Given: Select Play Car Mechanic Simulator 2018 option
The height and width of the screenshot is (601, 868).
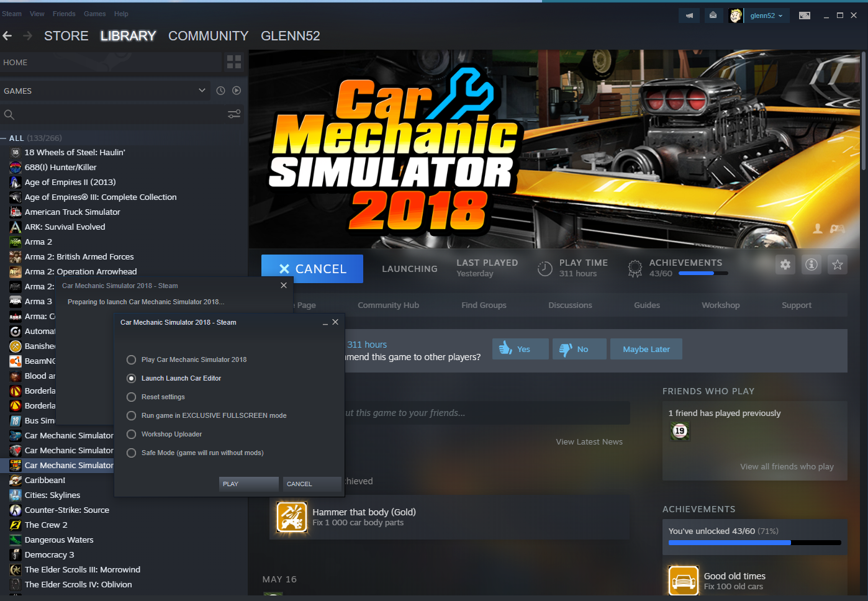Looking at the screenshot, I should tap(187, 359).
